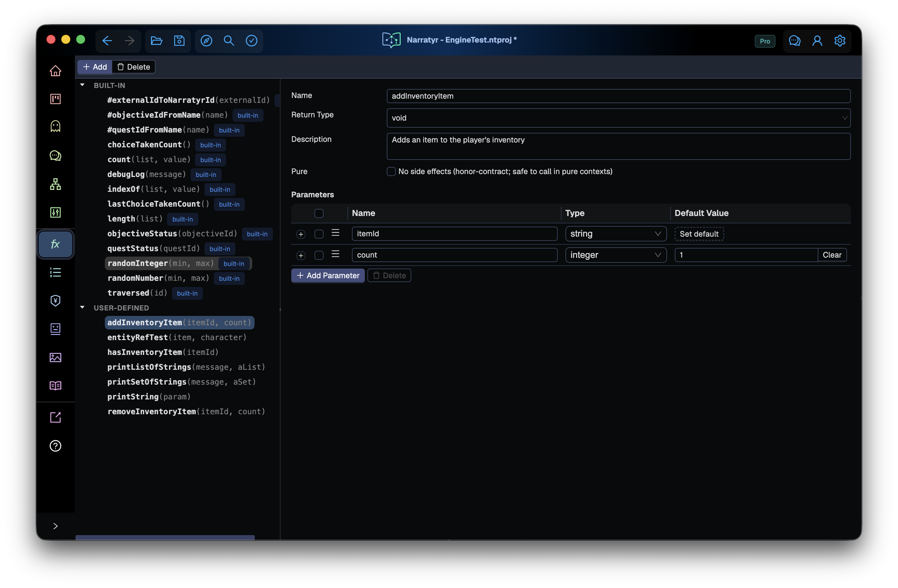Open the count type integer dropdown
Image resolution: width=898 pixels, height=588 pixels.
pos(616,255)
